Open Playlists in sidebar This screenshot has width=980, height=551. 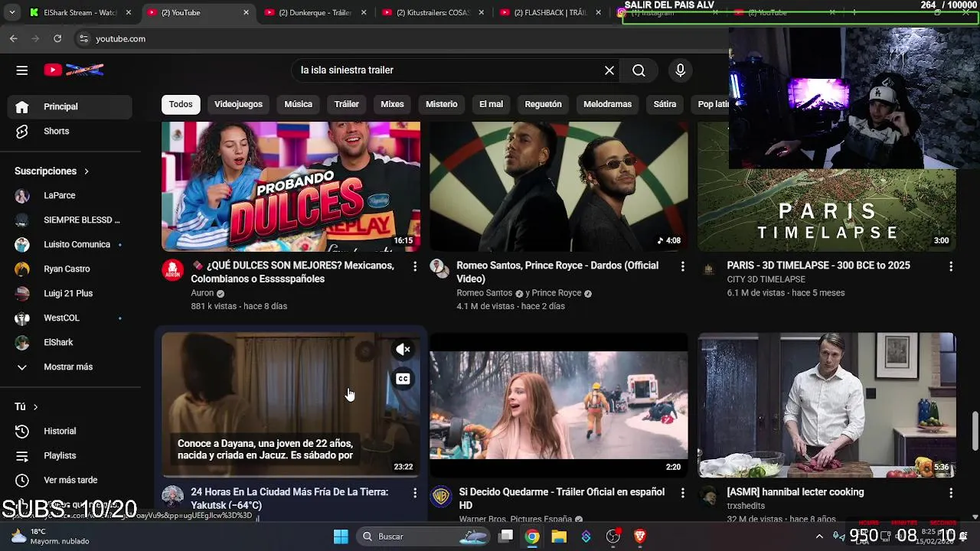pyautogui.click(x=70, y=455)
